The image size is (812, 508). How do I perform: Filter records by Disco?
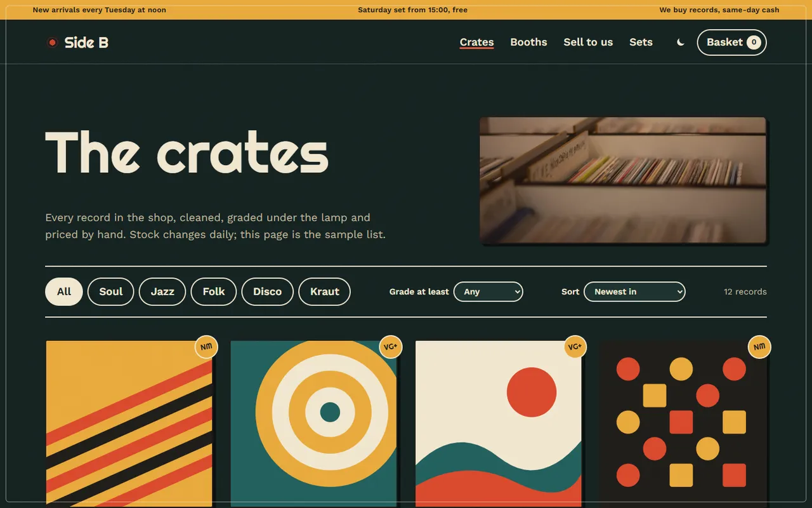(x=267, y=291)
